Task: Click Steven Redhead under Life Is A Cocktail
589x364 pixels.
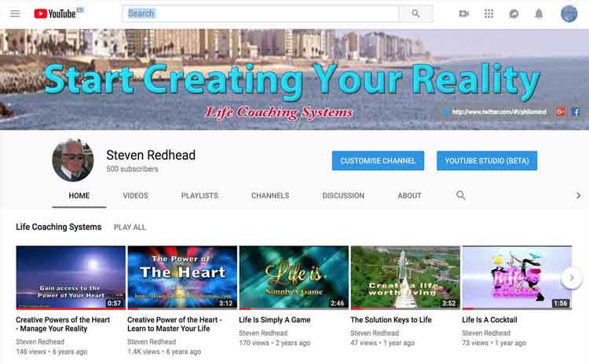Action: [486, 333]
